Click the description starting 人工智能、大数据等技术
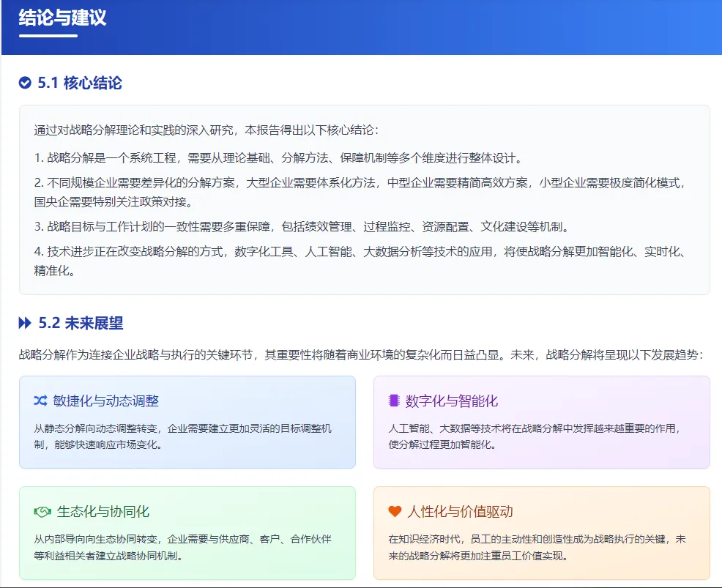This screenshot has height=588, width=722. tap(535, 436)
